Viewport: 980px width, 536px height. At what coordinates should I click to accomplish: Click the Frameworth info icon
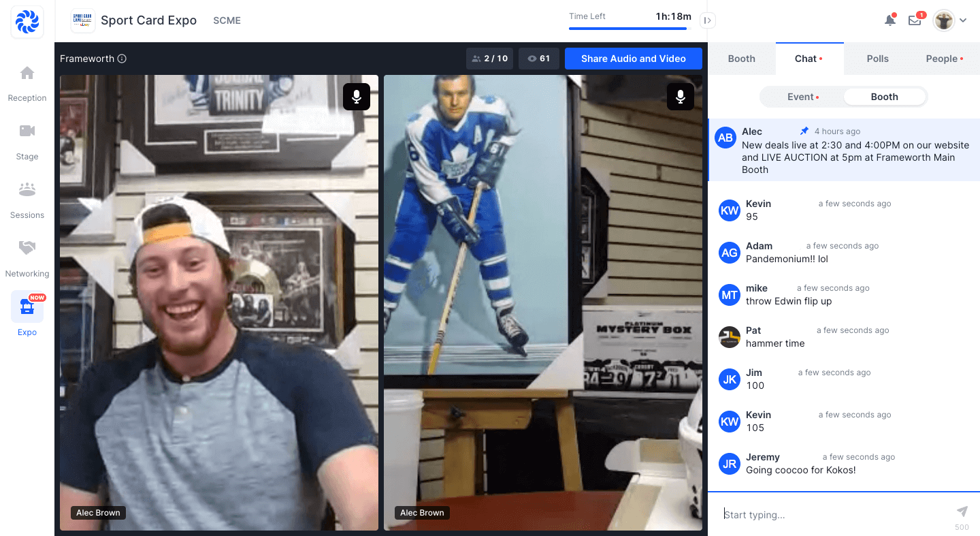(122, 59)
